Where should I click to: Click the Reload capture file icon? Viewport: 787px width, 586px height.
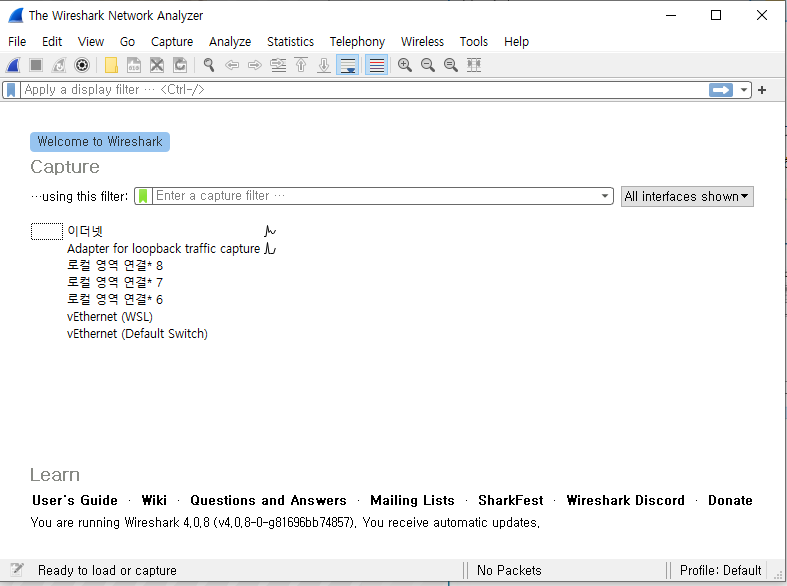180,65
